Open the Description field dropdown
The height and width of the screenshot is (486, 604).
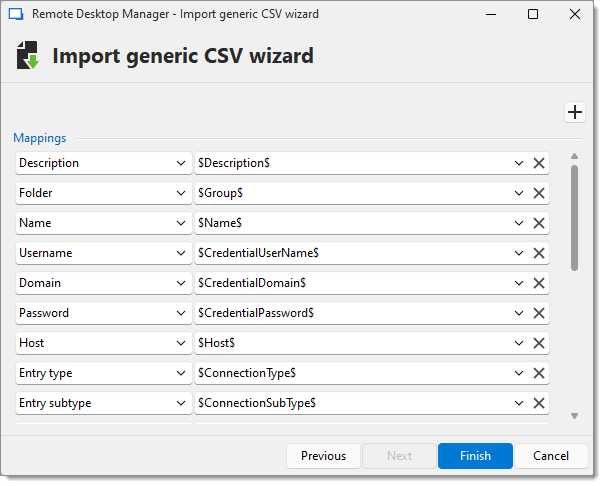point(180,163)
